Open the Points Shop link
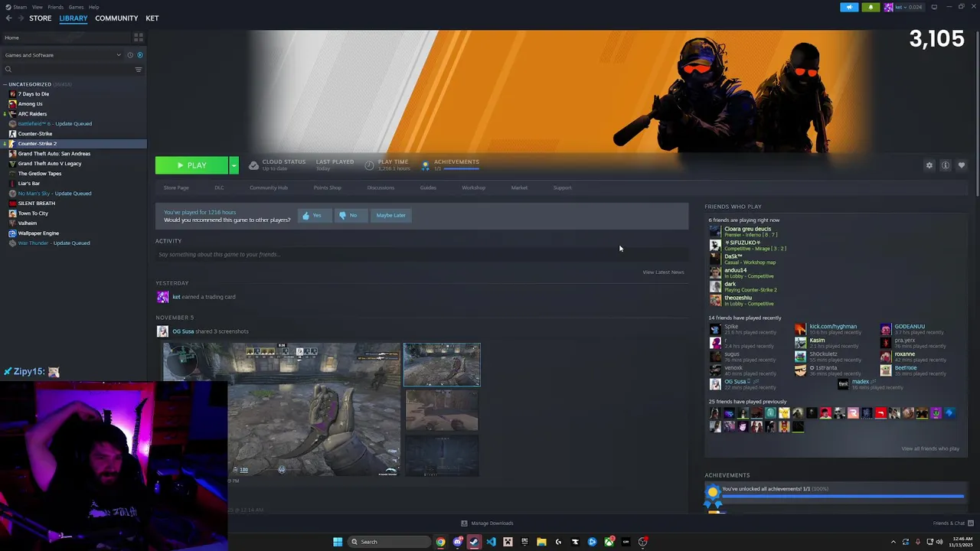The image size is (980, 551). (327, 187)
